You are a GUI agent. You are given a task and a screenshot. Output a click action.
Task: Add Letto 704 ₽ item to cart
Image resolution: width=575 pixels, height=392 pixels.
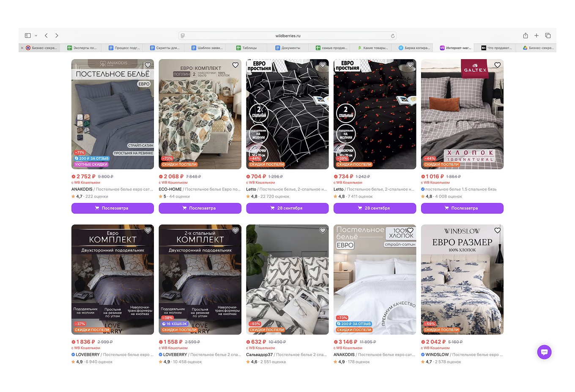tap(287, 208)
